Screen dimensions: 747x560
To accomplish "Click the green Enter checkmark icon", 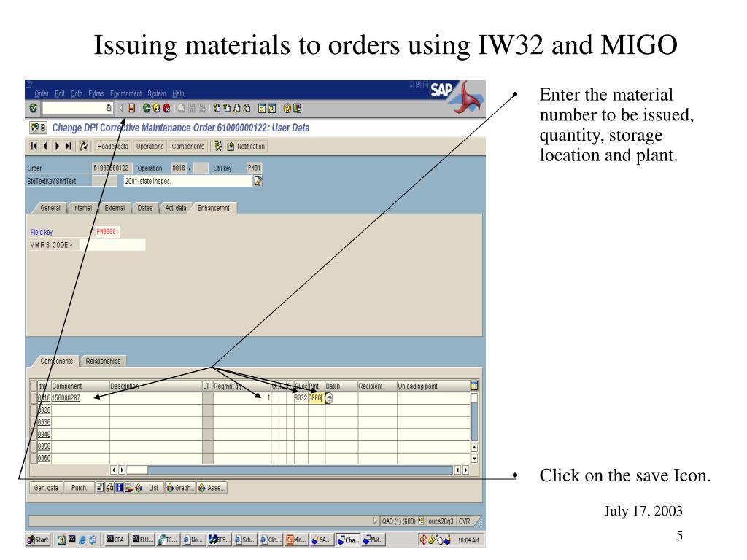I will pos(34,108).
